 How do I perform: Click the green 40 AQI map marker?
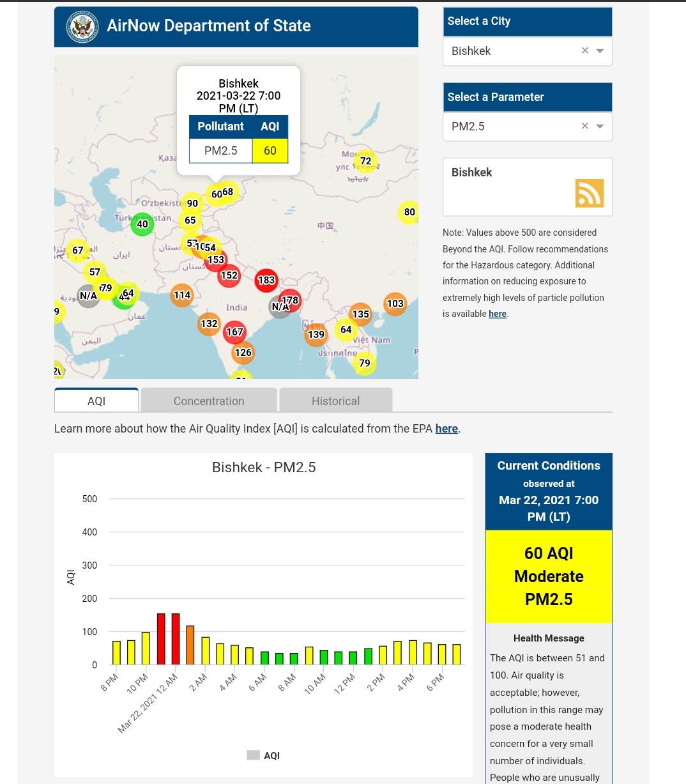pyautogui.click(x=142, y=224)
